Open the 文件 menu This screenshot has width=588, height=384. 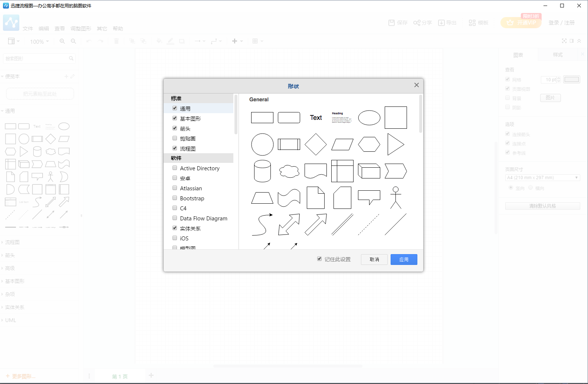tap(28, 29)
